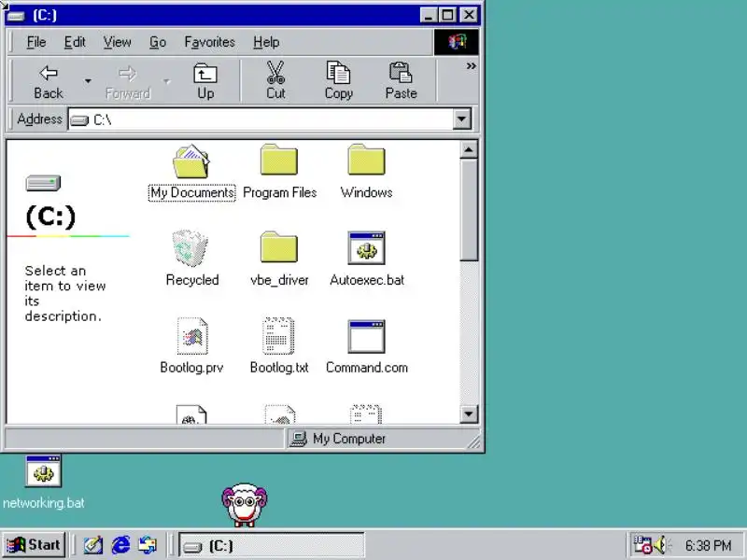Click the Copy toolbar button
Viewport: 747px width, 560px height.
click(338, 82)
